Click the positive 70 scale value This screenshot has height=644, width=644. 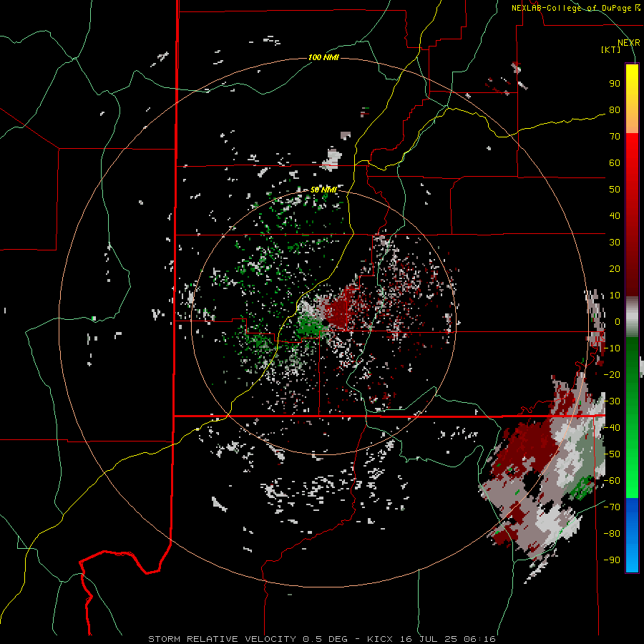point(615,137)
